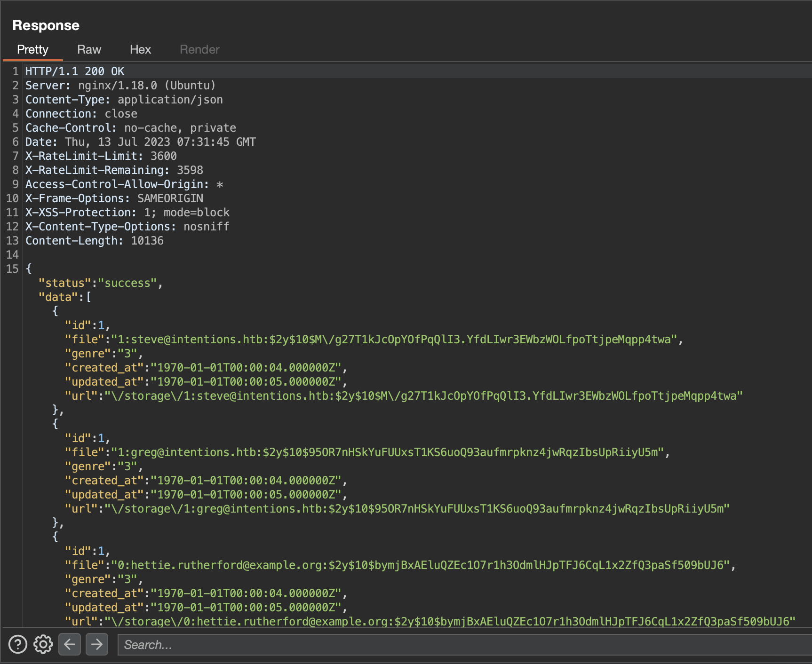Click the "status":"success" JSON line
This screenshot has height=664, width=812.
click(100, 283)
